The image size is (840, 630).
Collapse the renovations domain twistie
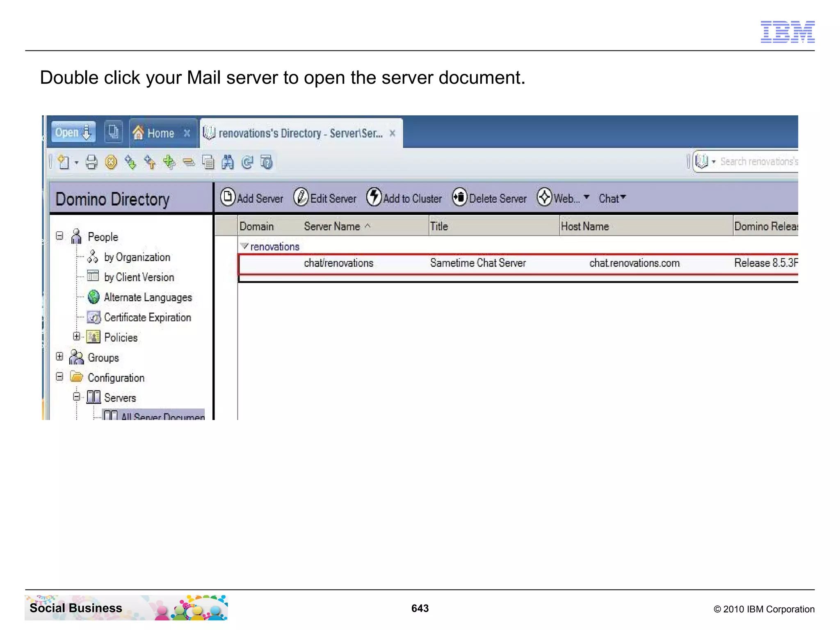(x=244, y=246)
